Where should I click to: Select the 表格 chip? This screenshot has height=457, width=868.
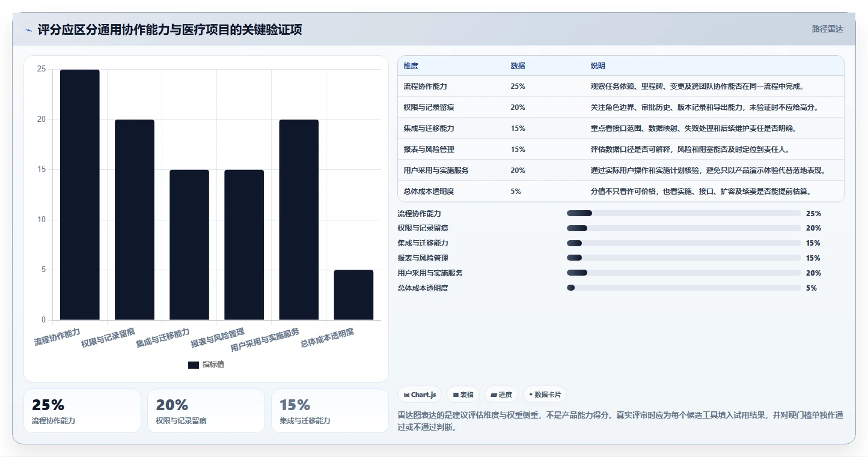[463, 395]
